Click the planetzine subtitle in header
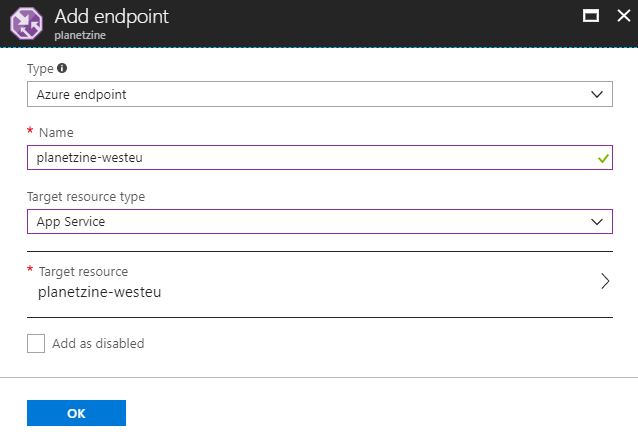The width and height of the screenshot is (638, 442). tap(80, 35)
